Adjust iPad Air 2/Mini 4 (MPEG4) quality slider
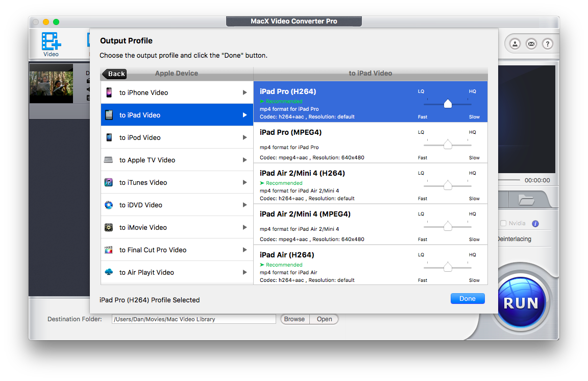Viewport: 588px width, 381px height. (447, 226)
